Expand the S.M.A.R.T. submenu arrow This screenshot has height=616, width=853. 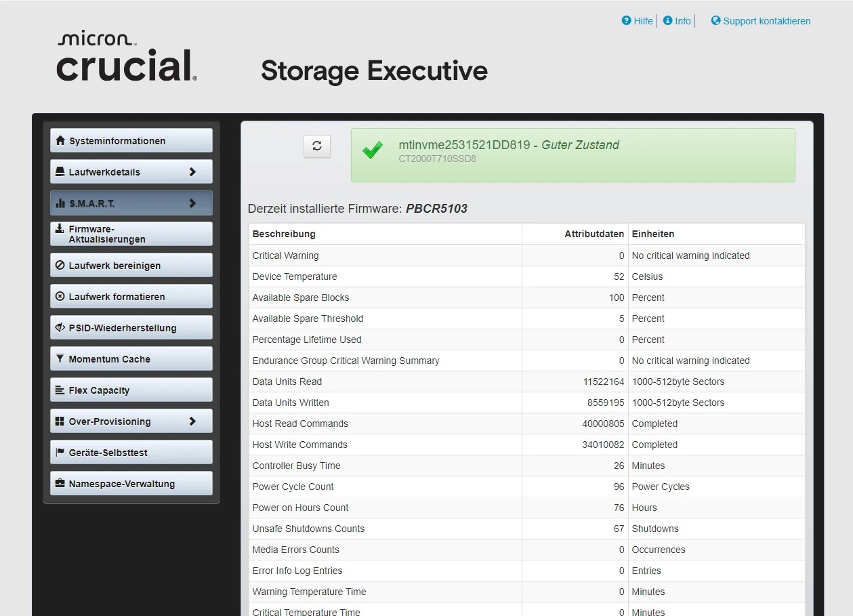tap(192, 203)
